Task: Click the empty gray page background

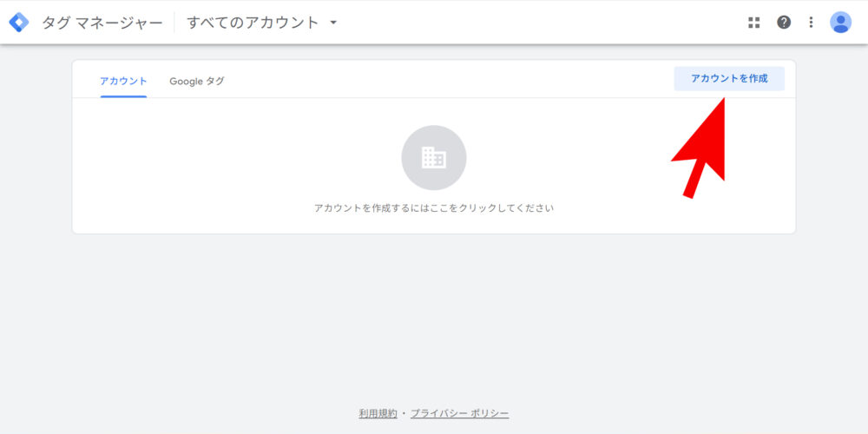Action: point(434,321)
